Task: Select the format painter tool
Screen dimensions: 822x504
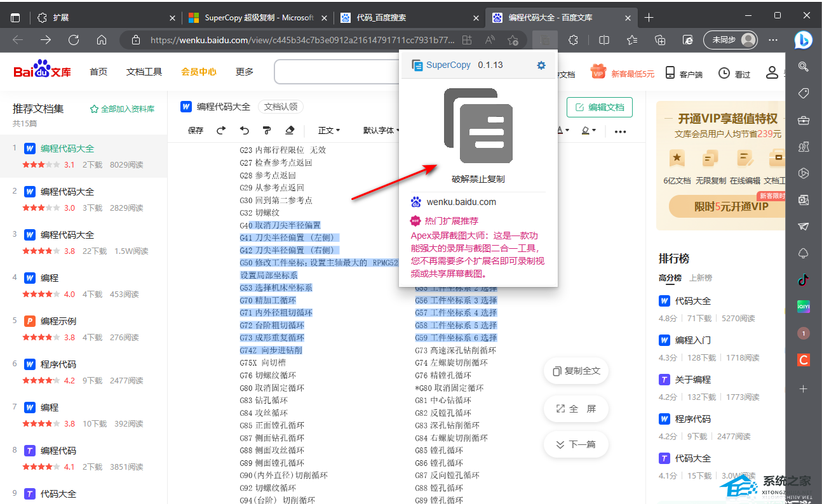Action: click(267, 130)
